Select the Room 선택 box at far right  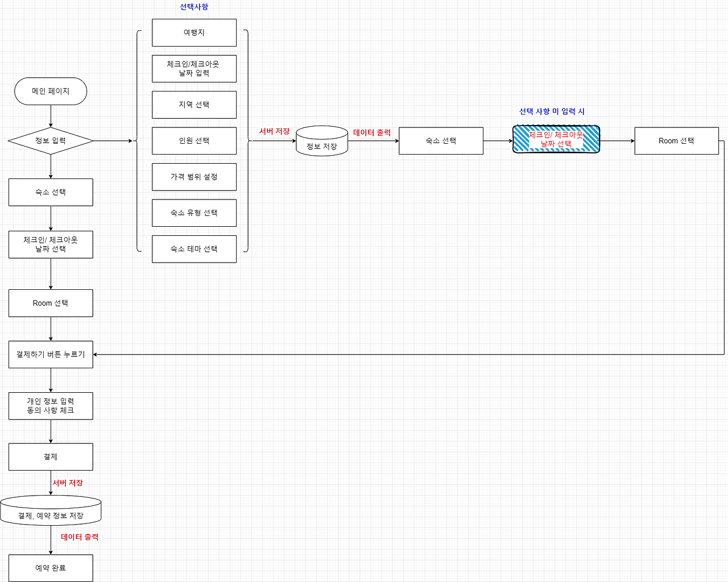click(x=676, y=140)
